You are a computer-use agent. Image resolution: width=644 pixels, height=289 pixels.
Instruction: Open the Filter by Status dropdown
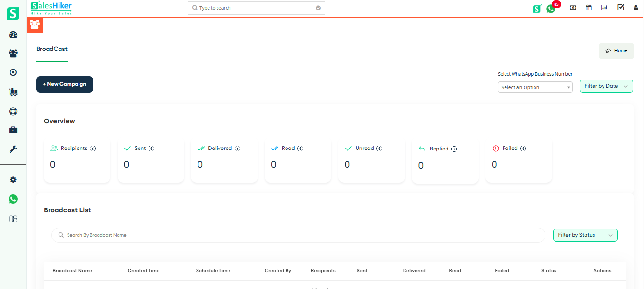point(585,235)
